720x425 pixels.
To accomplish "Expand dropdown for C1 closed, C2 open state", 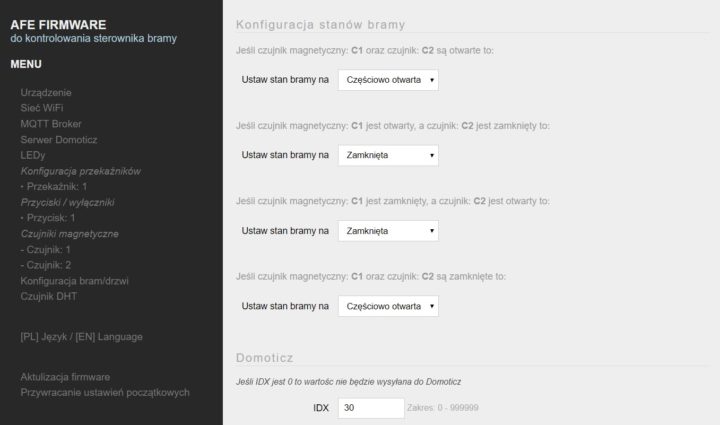I will (x=388, y=231).
